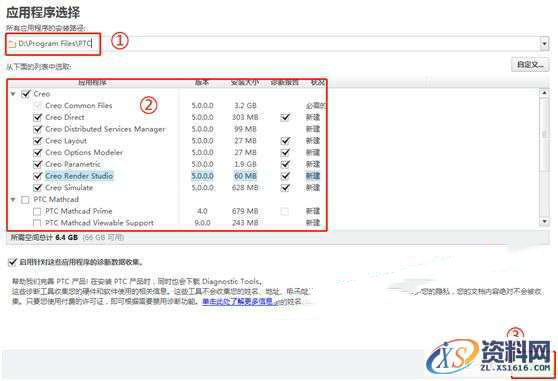Toggle the Creo Simulate checkbox

pos(37,188)
